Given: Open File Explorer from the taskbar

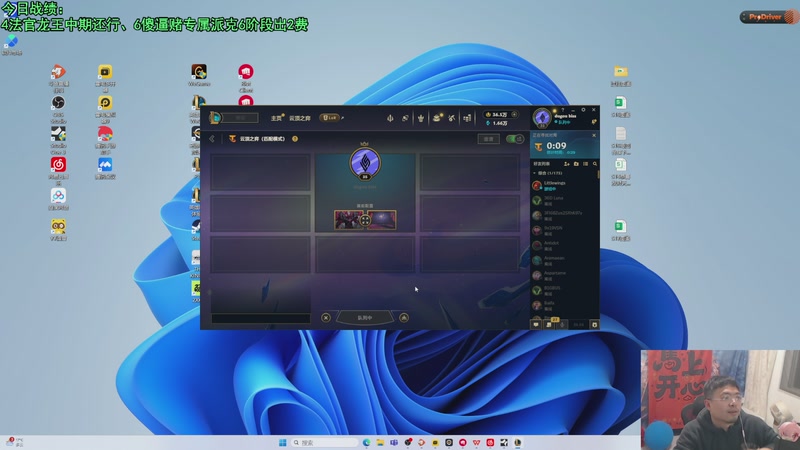Looking at the screenshot, I should (380, 442).
